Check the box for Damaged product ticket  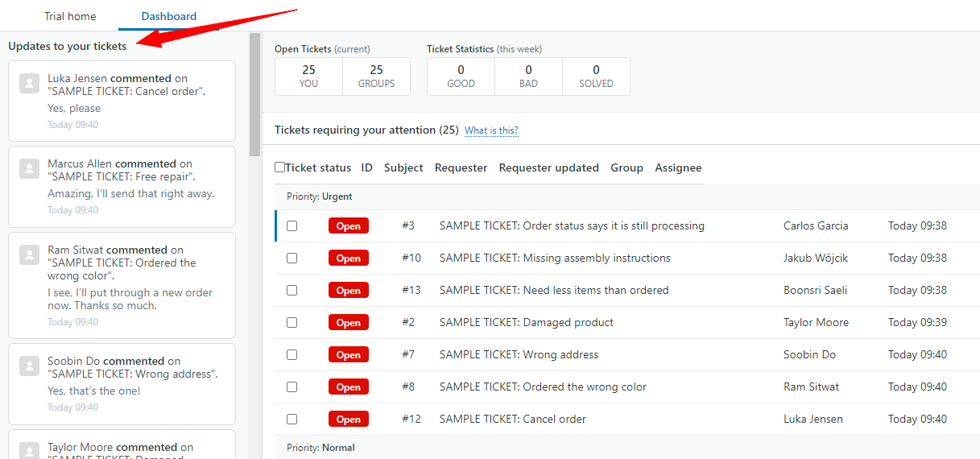(x=292, y=323)
